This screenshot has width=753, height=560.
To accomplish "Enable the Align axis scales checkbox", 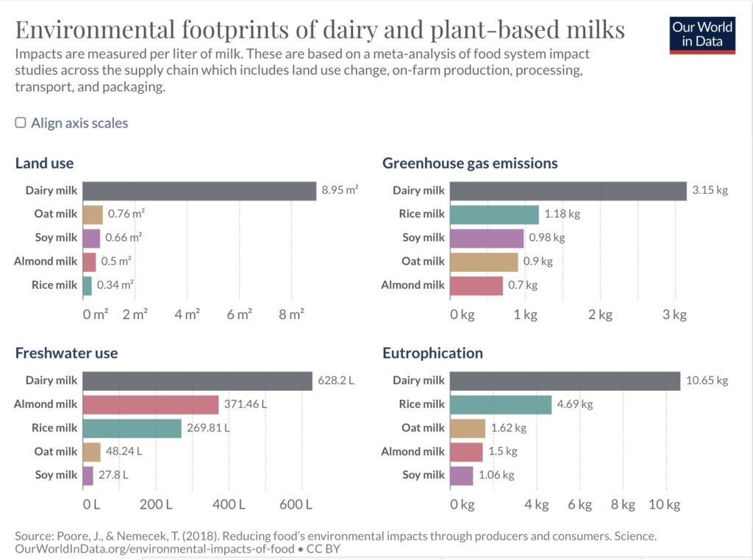I will (x=21, y=123).
